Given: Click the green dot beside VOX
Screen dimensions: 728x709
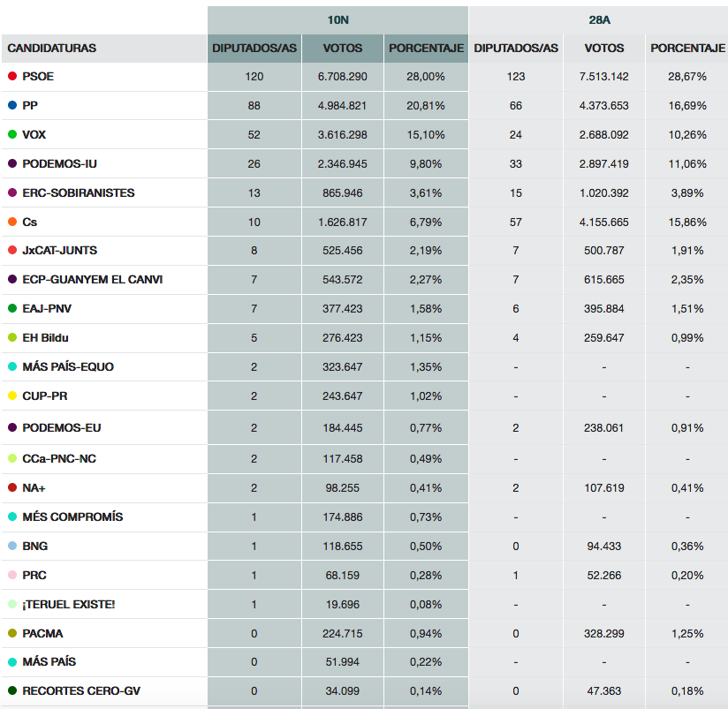Looking at the screenshot, I should coord(12,134).
